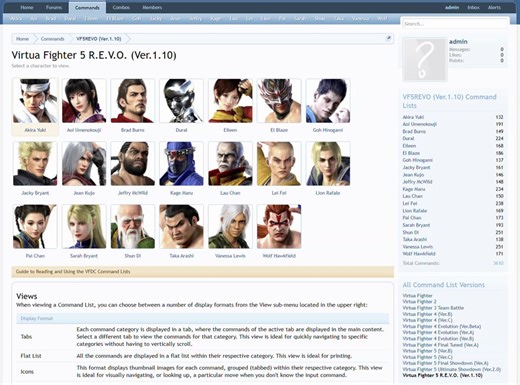Select Jacky in the character sub-navigation bar
The width and height of the screenshot is (520, 385).
point(156,19)
